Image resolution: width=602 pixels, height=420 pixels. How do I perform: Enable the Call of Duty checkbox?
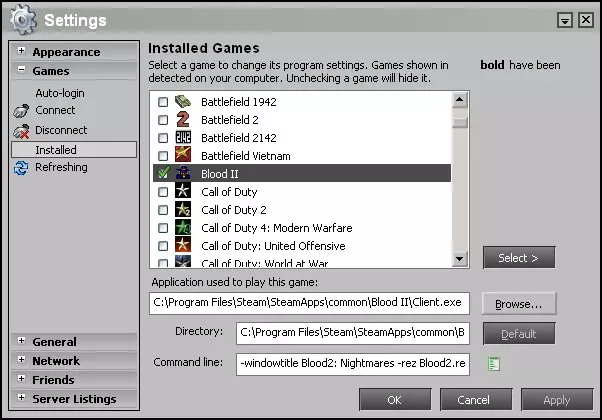(x=163, y=192)
